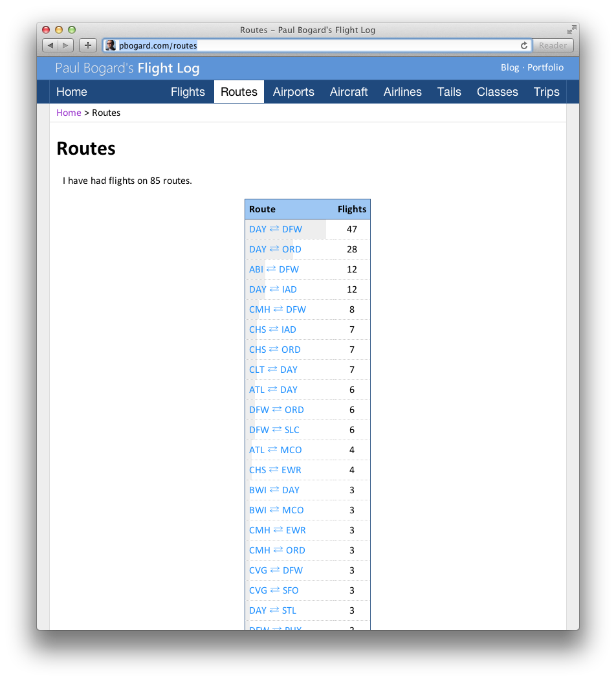Open the Blog link
Screen dimensions: 616x681
coord(510,67)
